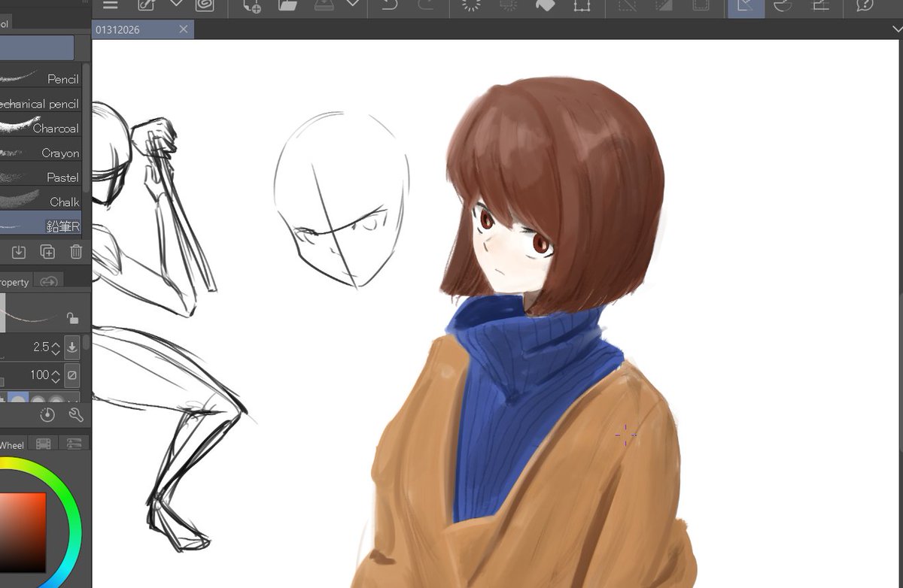
Task: Open the hamburger menu in the top bar
Action: tap(111, 4)
